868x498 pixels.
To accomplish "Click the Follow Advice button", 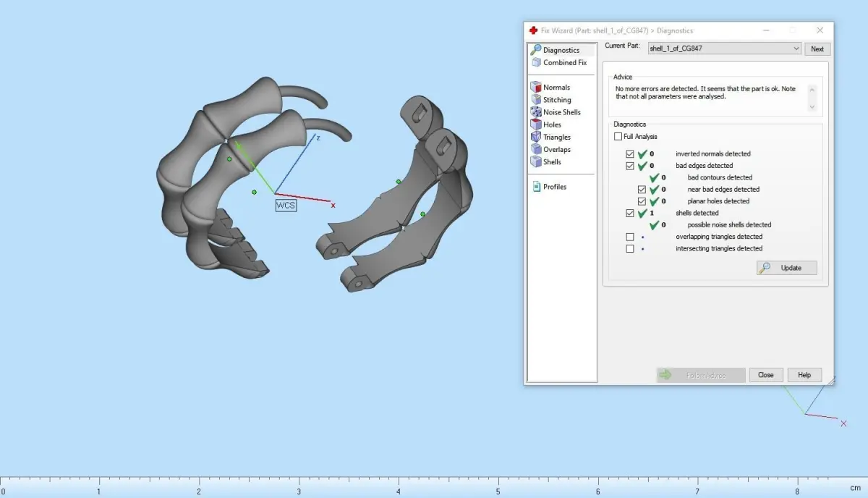I will tap(701, 375).
